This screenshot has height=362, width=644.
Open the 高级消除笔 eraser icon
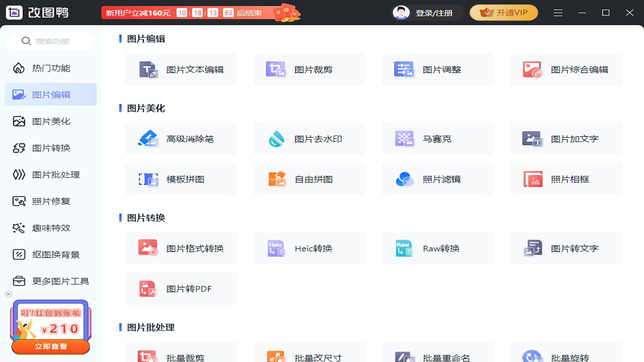click(148, 139)
